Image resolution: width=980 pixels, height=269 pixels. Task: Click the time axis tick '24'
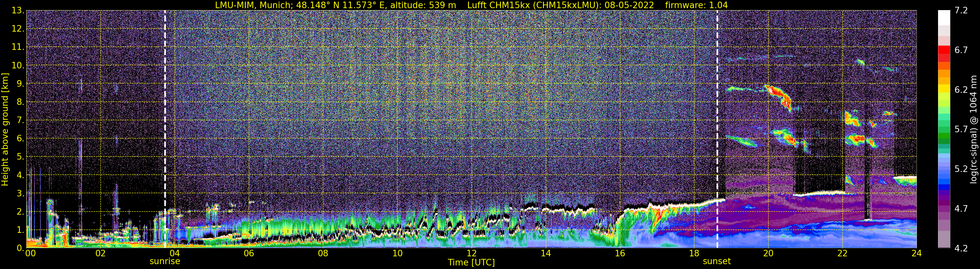(917, 253)
